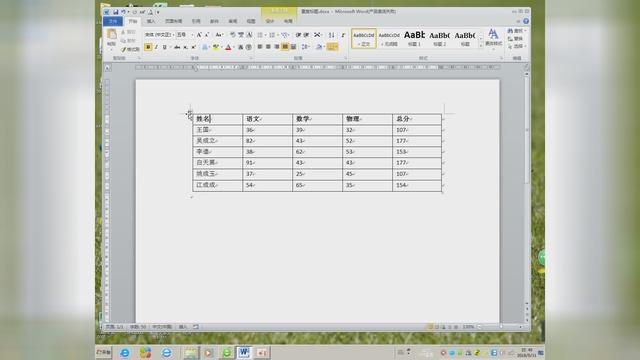Open Line Spacing dropdown
This screenshot has height=360, width=640.
tap(305, 47)
